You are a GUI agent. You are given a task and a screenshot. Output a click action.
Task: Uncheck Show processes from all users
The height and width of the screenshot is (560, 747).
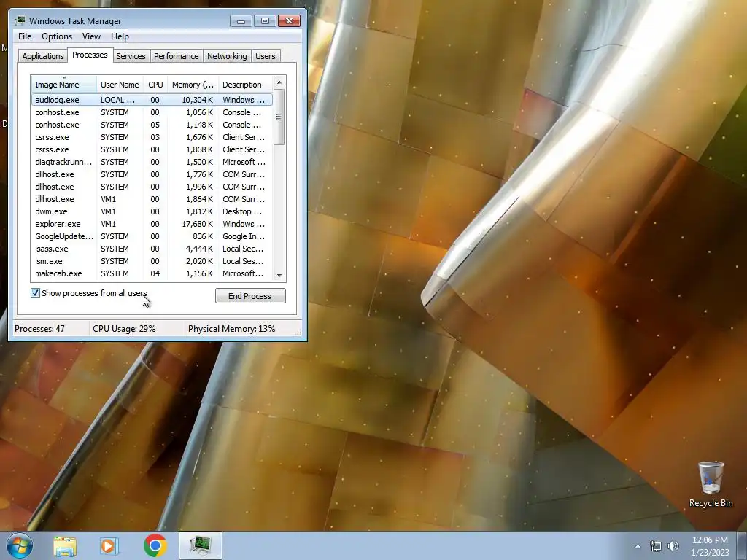[x=35, y=293]
